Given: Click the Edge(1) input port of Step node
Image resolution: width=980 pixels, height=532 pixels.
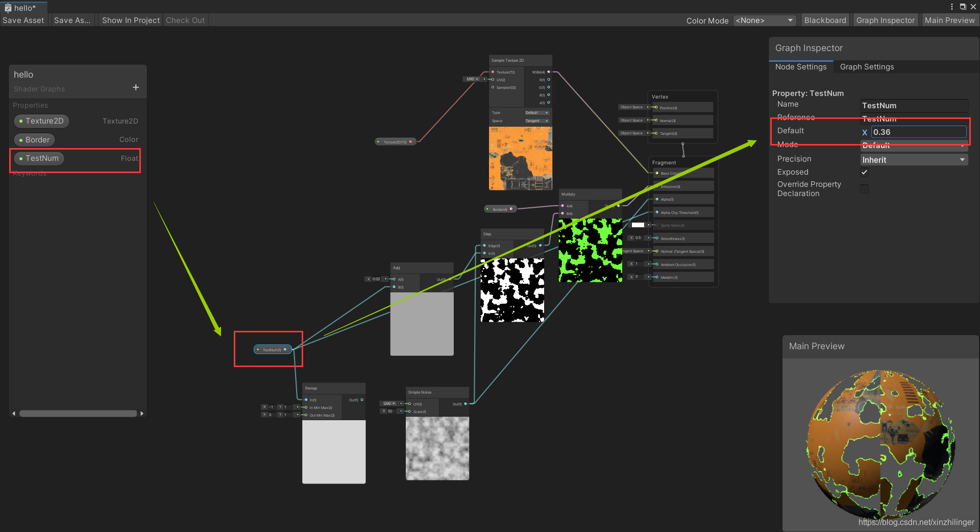Looking at the screenshot, I should [x=484, y=246].
